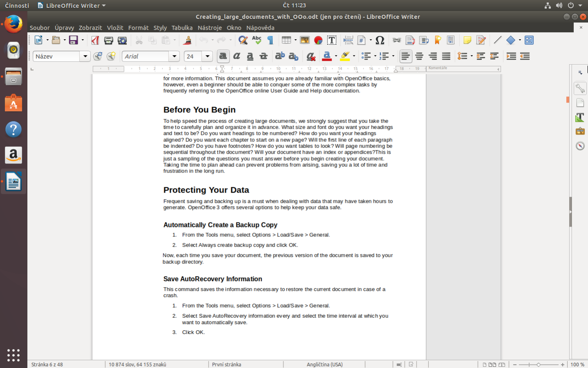
Task: Open the New document dropdown arrow
Action: click(x=47, y=40)
